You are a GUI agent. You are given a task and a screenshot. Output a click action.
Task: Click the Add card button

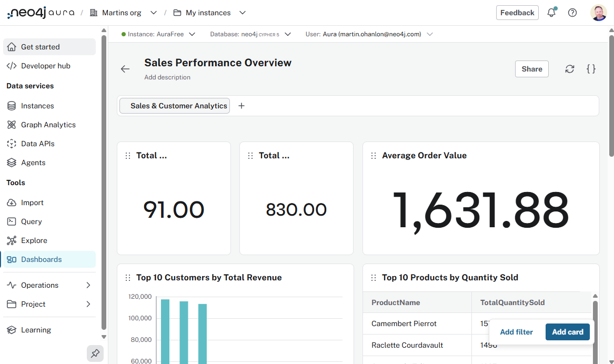click(x=567, y=332)
